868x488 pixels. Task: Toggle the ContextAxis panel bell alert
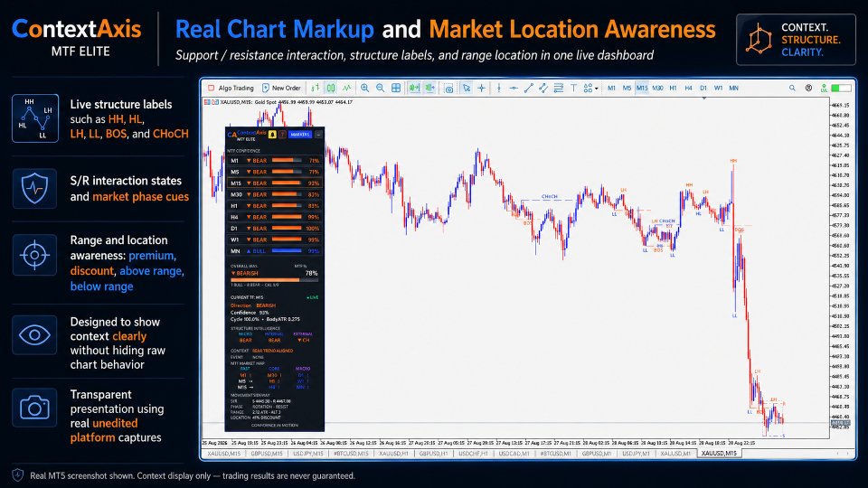(x=272, y=135)
